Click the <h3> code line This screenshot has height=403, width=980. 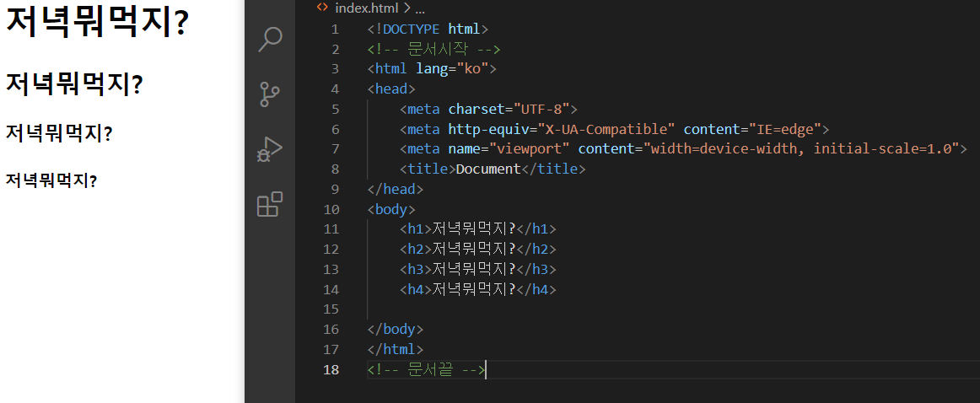coord(478,269)
